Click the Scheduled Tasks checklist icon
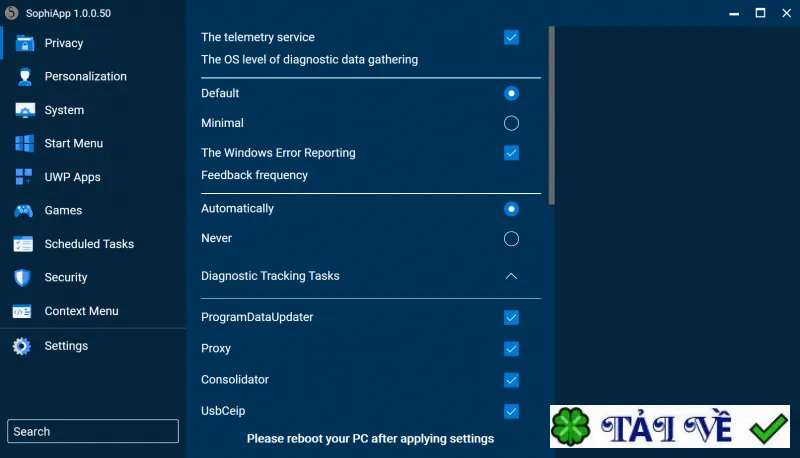The width and height of the screenshot is (800, 458). click(23, 244)
